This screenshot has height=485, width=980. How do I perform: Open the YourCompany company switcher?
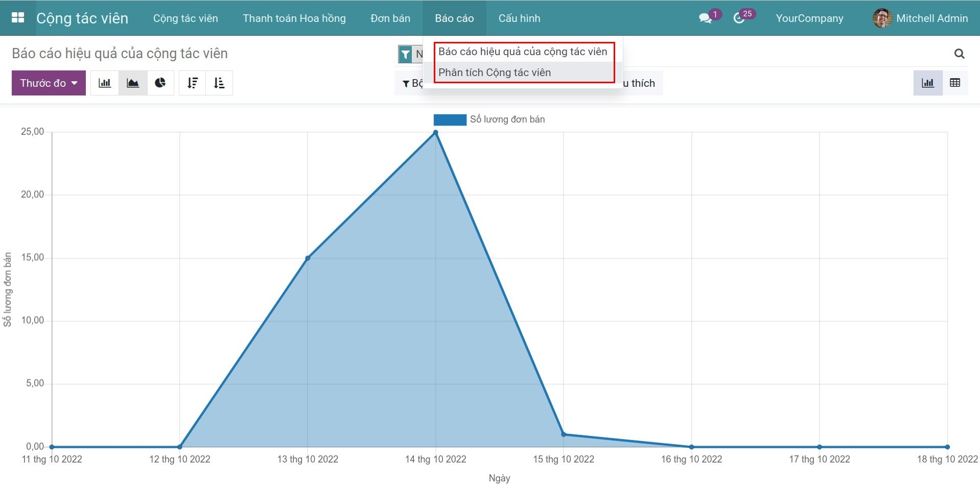(x=809, y=18)
